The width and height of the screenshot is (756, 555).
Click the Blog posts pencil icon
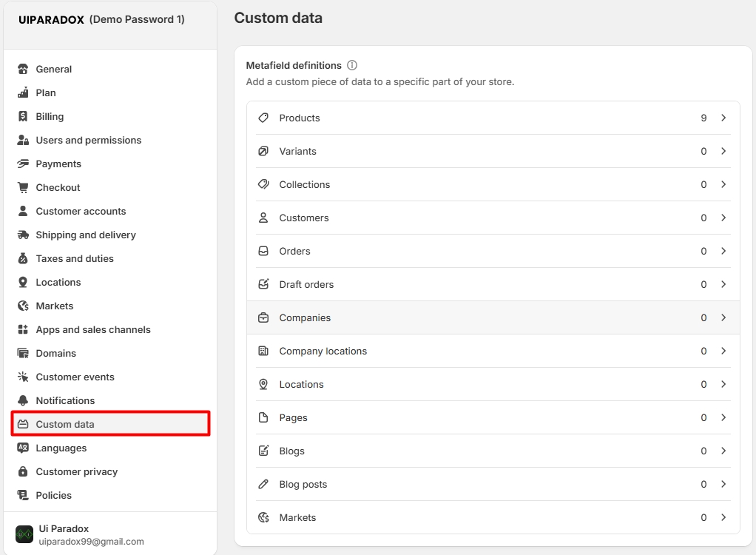[x=263, y=484]
